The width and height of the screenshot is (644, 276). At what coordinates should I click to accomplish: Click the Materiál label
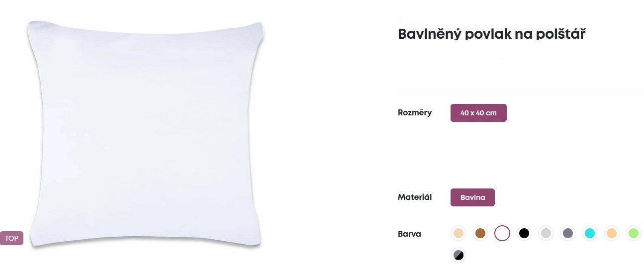(x=415, y=197)
